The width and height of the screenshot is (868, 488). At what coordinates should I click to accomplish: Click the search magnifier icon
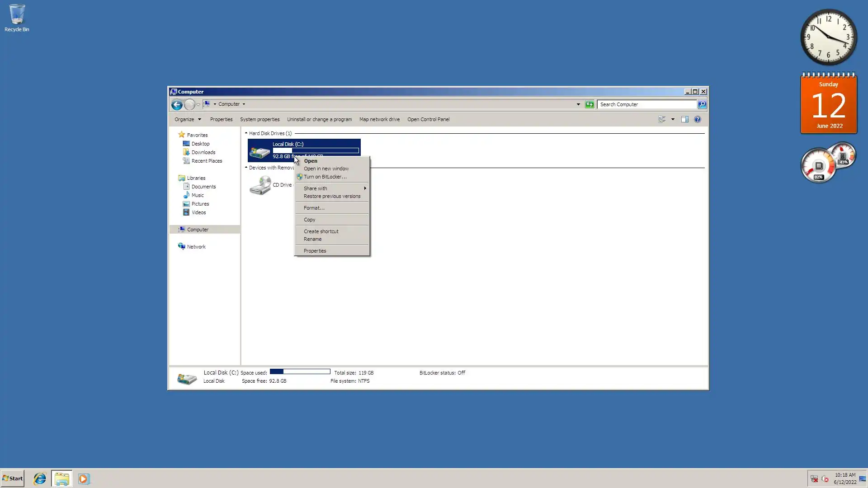pyautogui.click(x=702, y=104)
